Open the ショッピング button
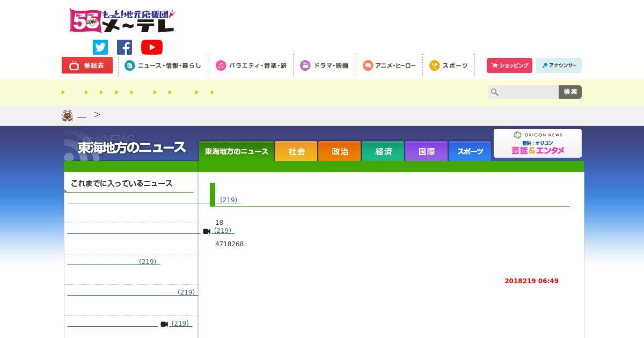Viewport: 644px width, 338px height. click(509, 65)
